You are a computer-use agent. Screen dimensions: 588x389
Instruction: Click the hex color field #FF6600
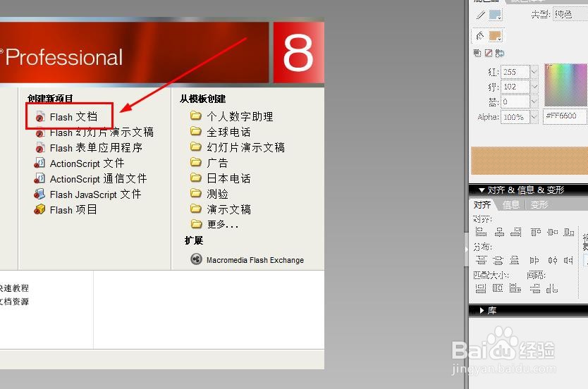click(564, 116)
